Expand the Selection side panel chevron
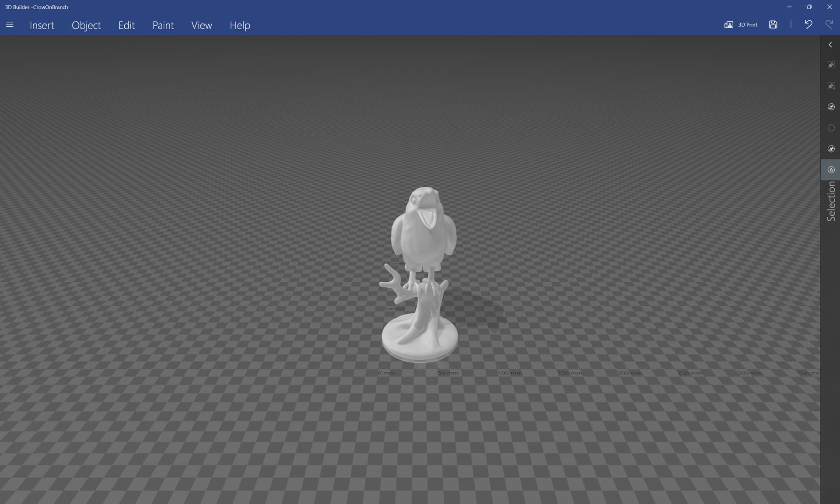The height and width of the screenshot is (504, 840). pos(830,45)
